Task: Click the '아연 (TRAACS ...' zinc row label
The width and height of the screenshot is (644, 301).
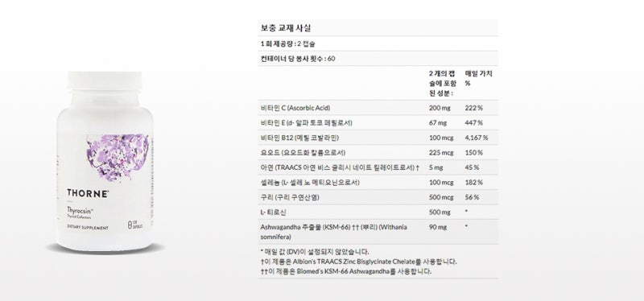Action: click(340, 167)
